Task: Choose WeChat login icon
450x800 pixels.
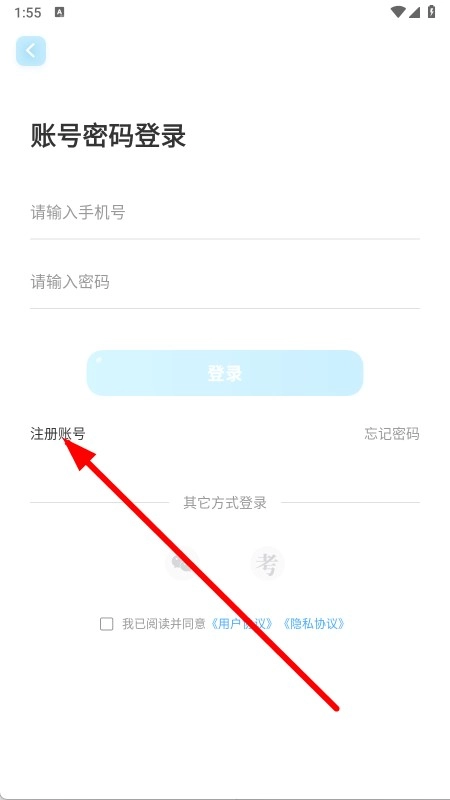Action: (x=182, y=564)
